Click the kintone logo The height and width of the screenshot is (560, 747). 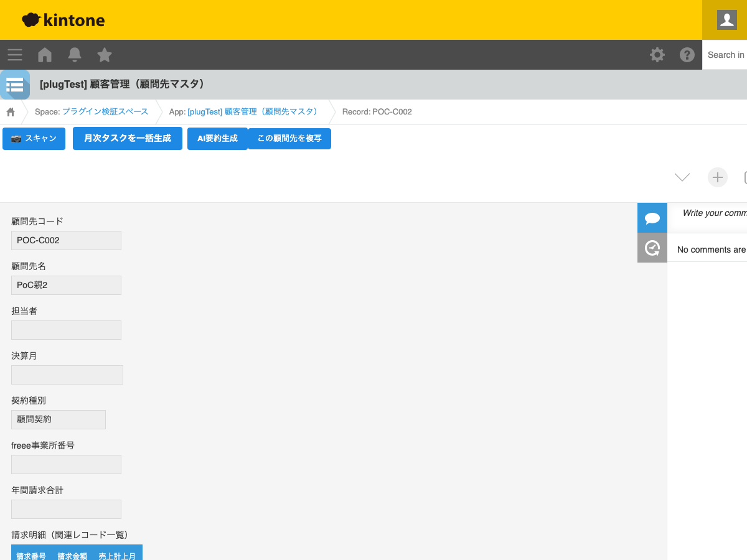click(63, 20)
